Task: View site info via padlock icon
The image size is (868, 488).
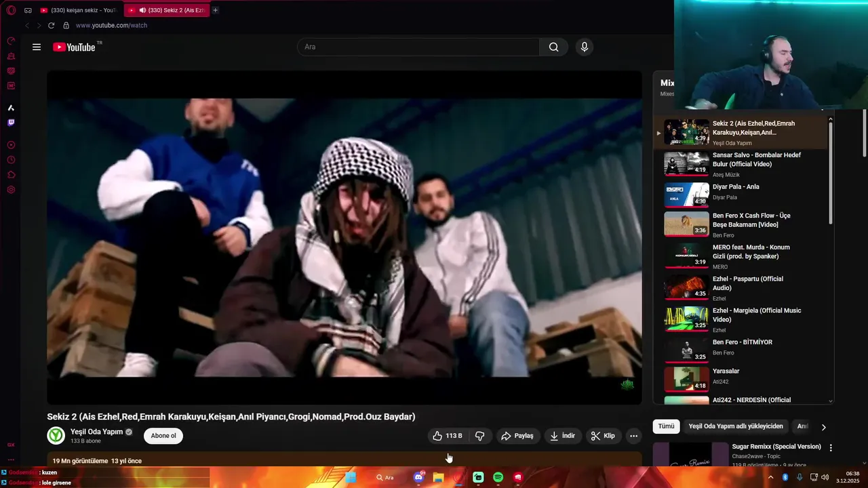Action: point(66,25)
